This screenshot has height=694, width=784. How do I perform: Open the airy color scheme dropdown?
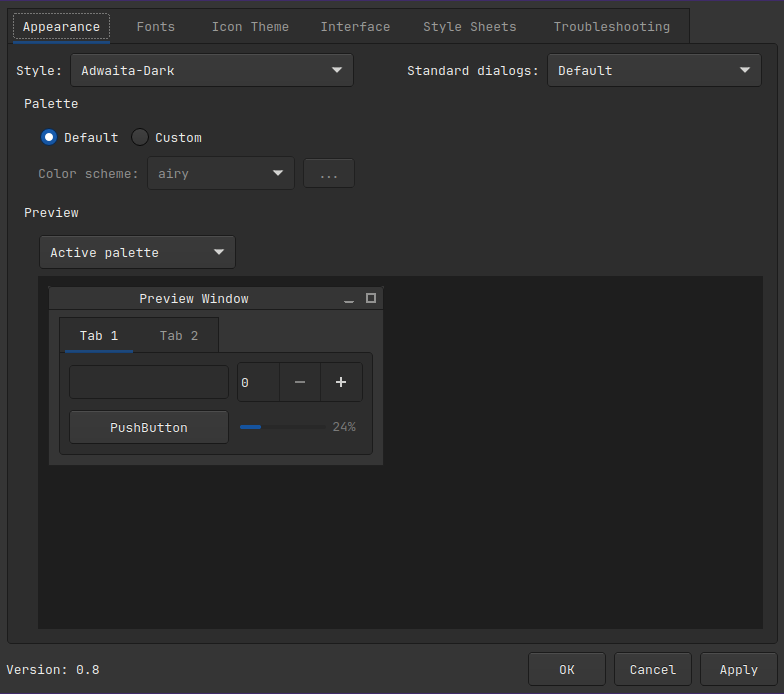click(221, 173)
